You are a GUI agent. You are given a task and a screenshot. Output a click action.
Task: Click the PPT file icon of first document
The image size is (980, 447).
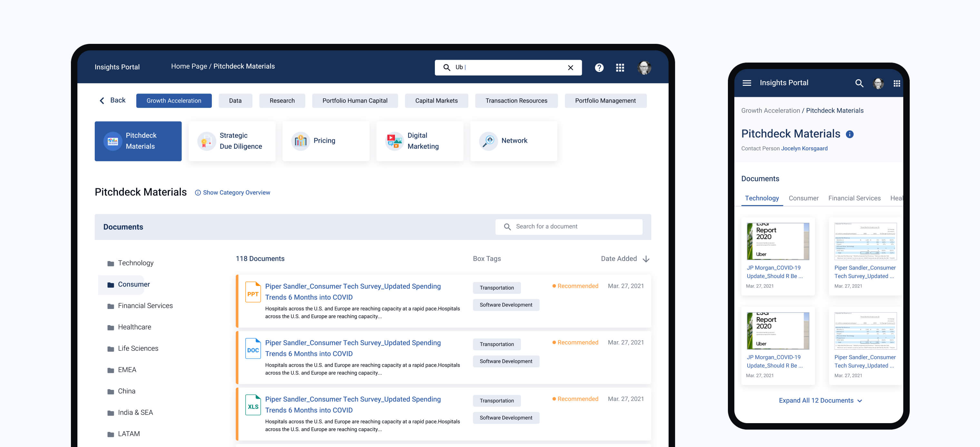pyautogui.click(x=253, y=292)
